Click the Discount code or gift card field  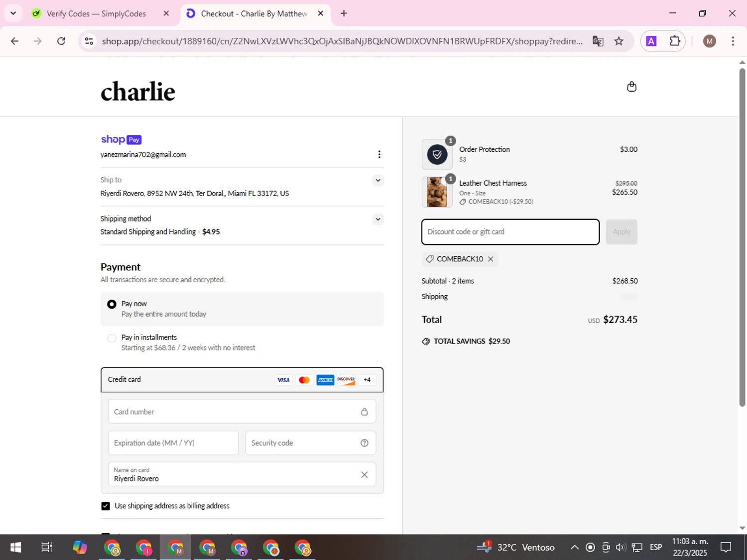[510, 232]
